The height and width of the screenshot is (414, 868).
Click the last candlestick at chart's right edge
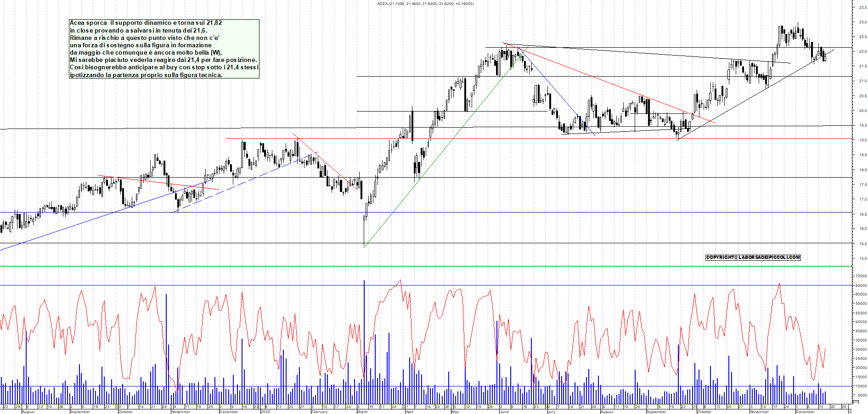tap(825, 57)
